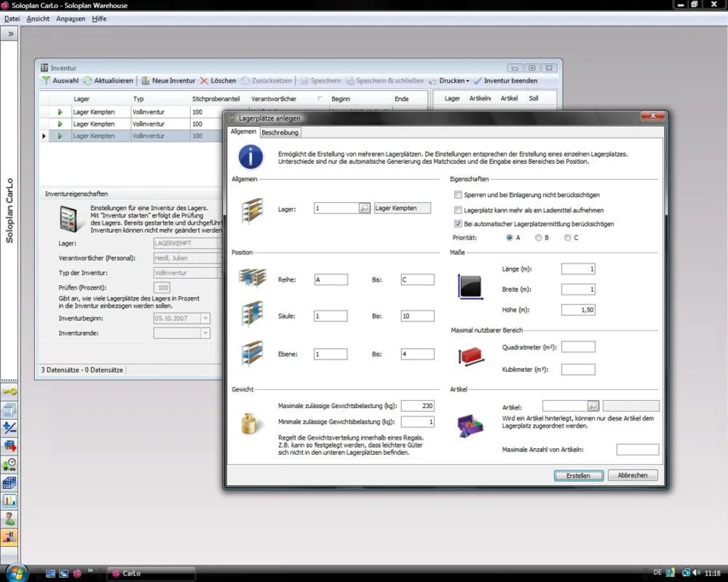Screen dimensions: 728x582
Task: Open the bar chart statistics sidebar icon
Action: [9, 501]
